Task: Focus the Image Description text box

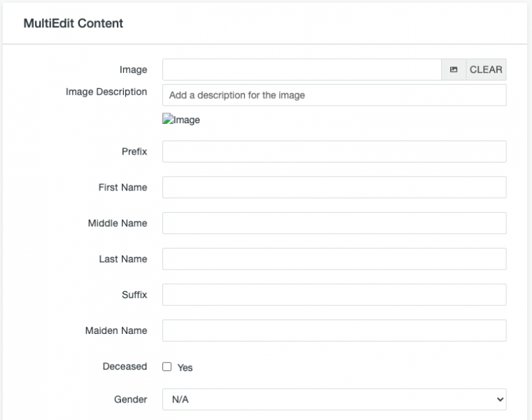Action: (334, 95)
